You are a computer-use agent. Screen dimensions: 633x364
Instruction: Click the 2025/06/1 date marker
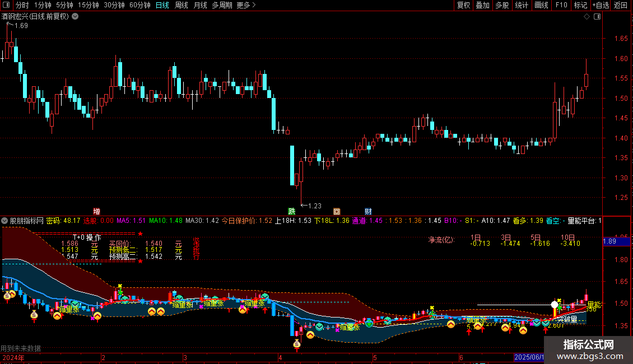(529, 357)
